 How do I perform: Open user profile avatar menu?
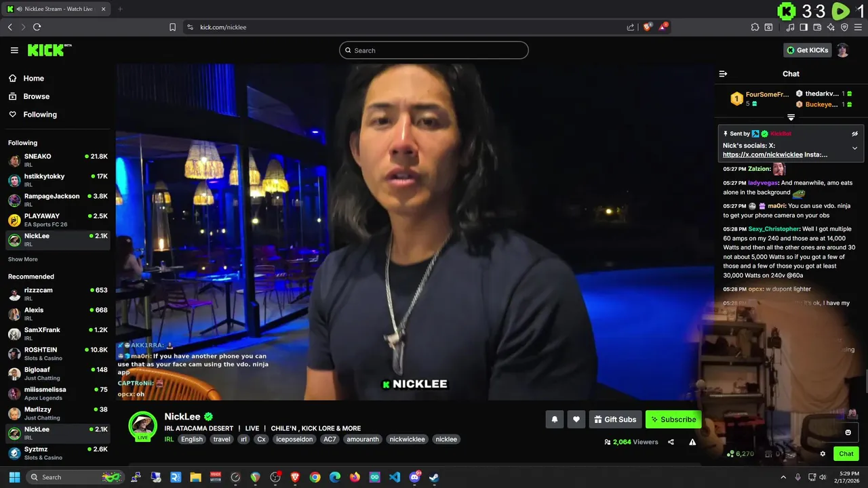point(843,50)
